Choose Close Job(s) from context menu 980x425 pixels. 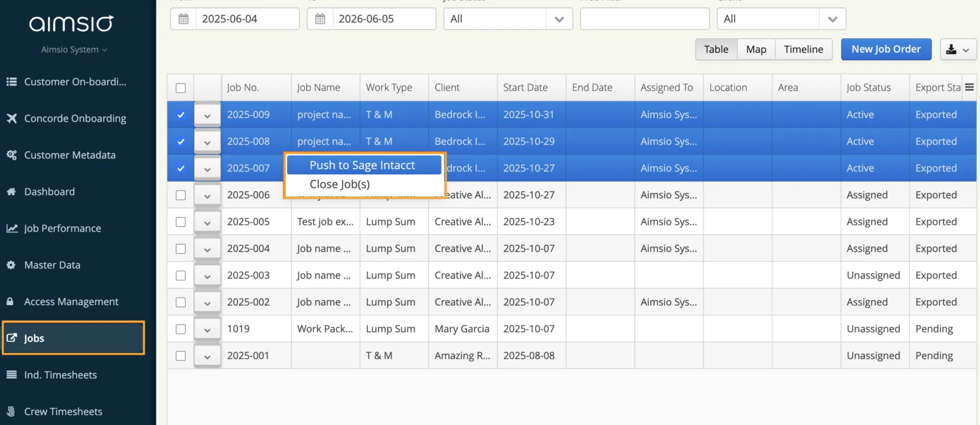(x=363, y=184)
